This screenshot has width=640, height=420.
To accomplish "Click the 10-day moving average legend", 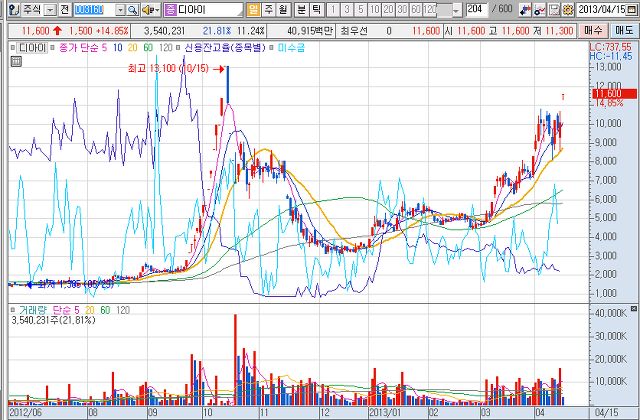I will pos(118,48).
